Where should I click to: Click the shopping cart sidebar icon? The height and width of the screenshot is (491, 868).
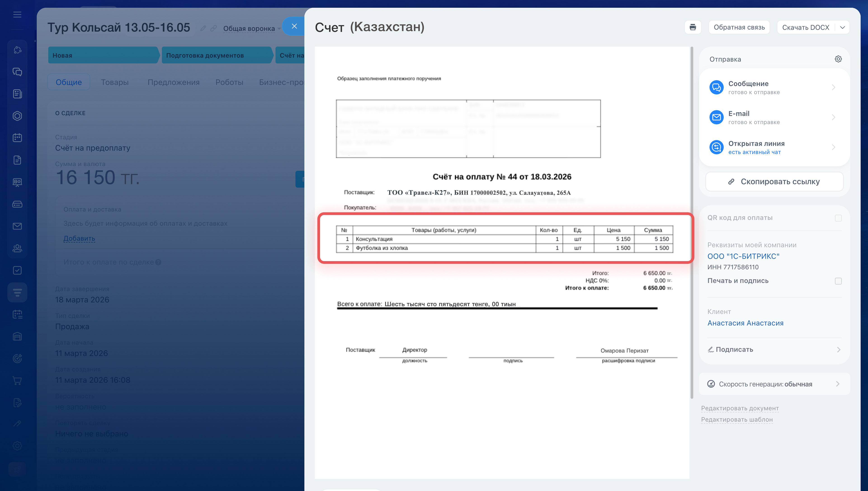pos(17,380)
